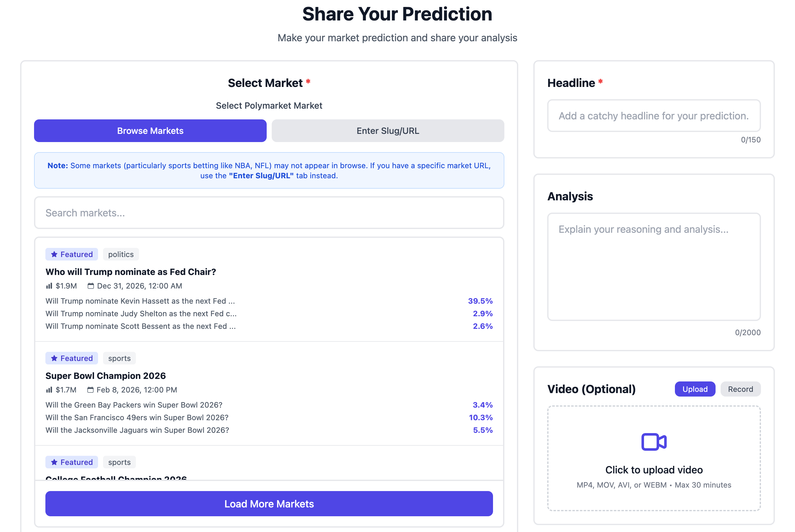Click the politics category tag
795x532 pixels.
coord(121,255)
